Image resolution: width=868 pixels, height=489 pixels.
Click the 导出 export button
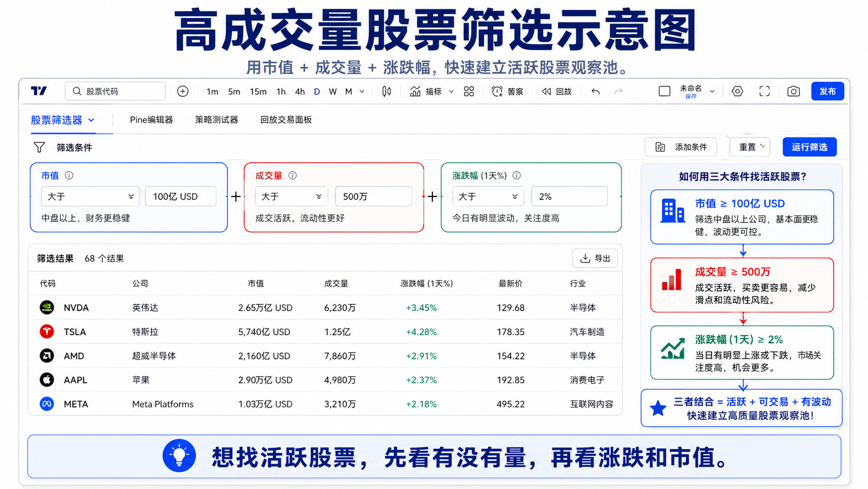coord(595,258)
